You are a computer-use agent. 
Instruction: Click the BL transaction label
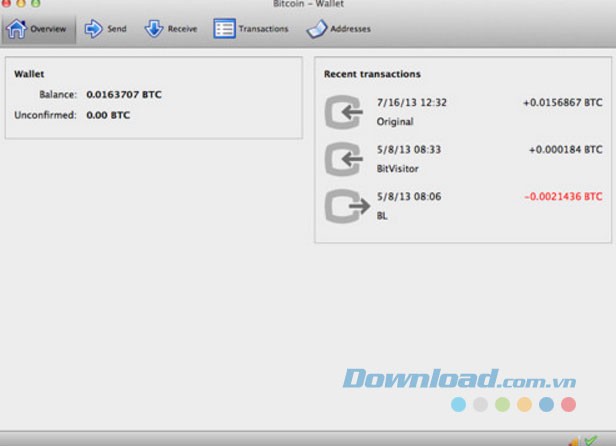382,216
